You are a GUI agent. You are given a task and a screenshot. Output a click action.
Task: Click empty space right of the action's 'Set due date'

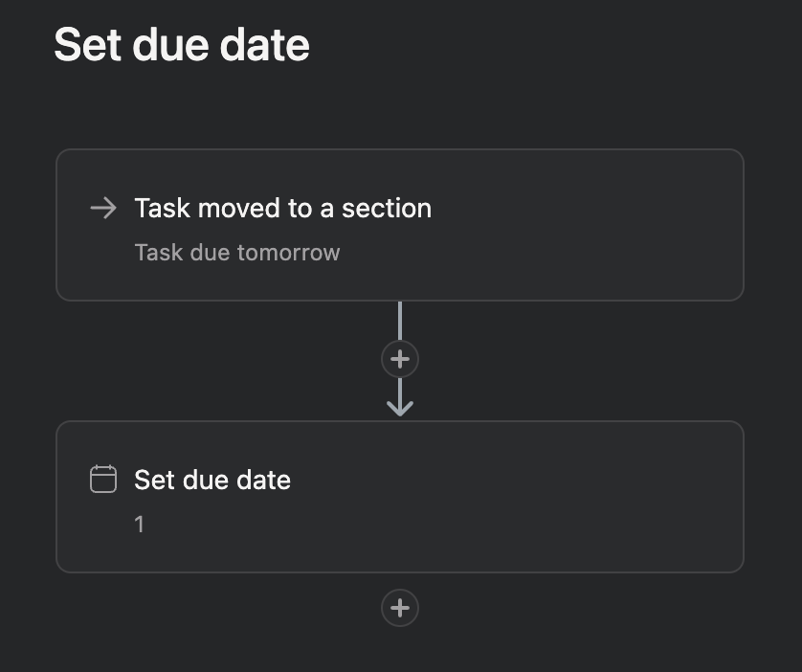[x=517, y=479]
